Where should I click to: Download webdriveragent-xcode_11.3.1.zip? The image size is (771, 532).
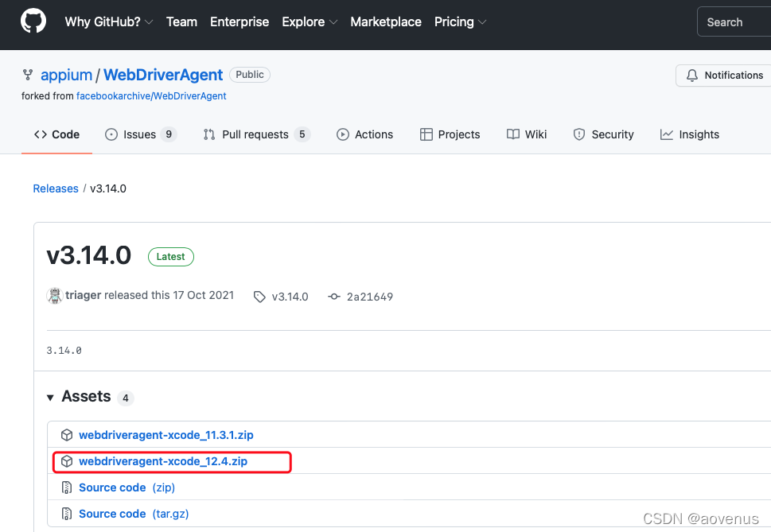click(166, 435)
